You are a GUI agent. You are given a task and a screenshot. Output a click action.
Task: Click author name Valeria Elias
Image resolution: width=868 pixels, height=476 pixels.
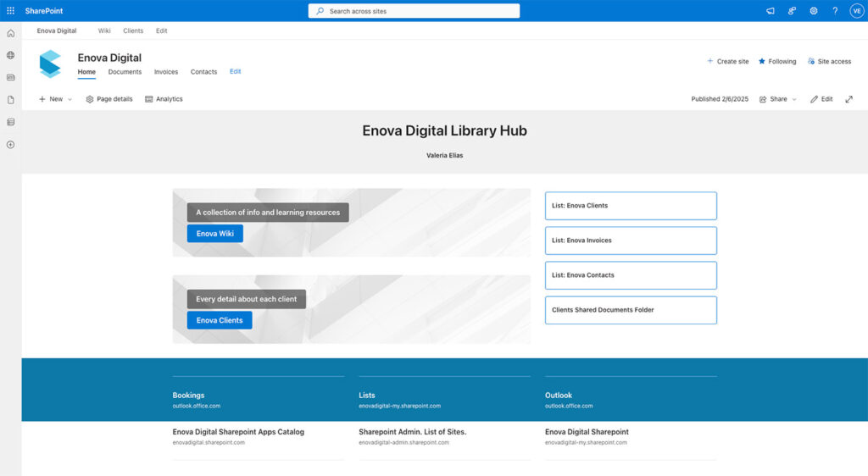coord(444,155)
